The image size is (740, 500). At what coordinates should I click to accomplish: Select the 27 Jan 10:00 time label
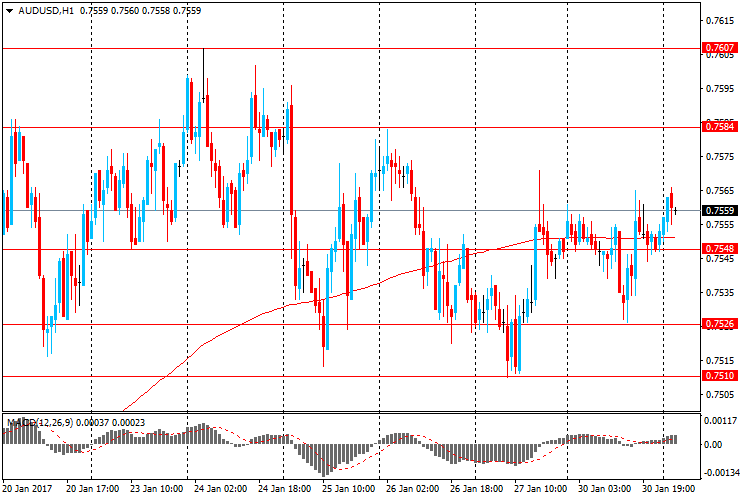540,490
